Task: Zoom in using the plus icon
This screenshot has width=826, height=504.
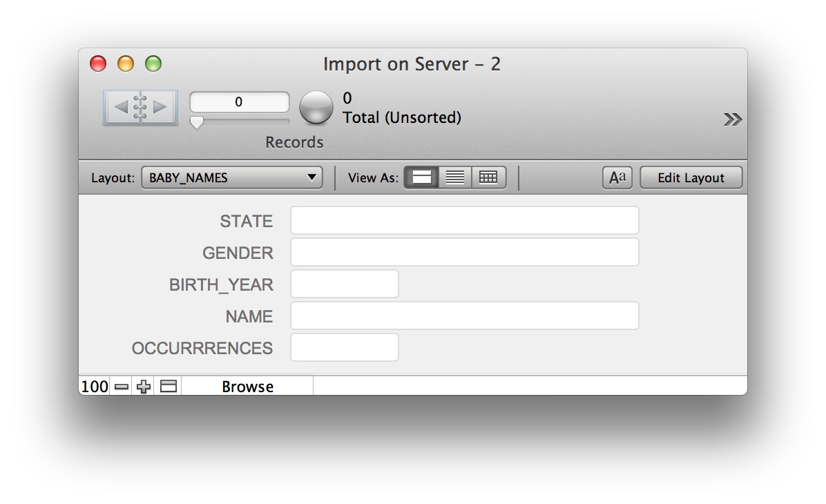Action: pyautogui.click(x=144, y=387)
